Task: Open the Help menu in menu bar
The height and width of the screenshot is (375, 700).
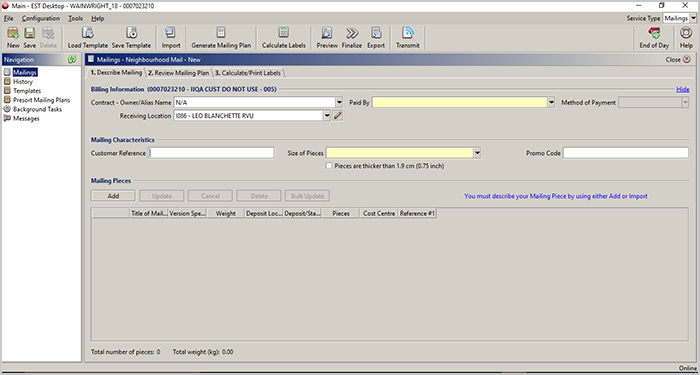Action: click(98, 18)
